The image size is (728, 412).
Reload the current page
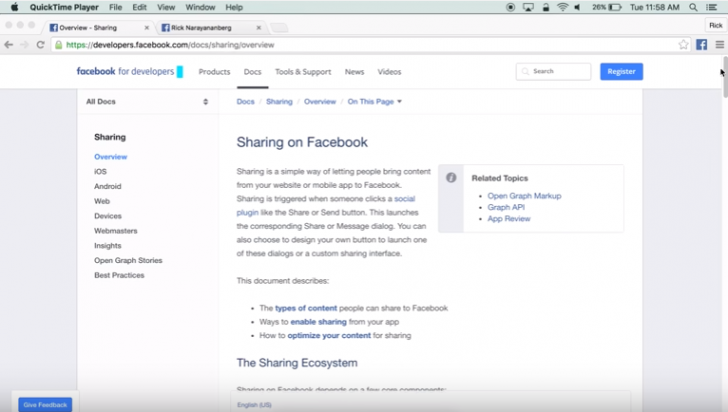pyautogui.click(x=40, y=45)
